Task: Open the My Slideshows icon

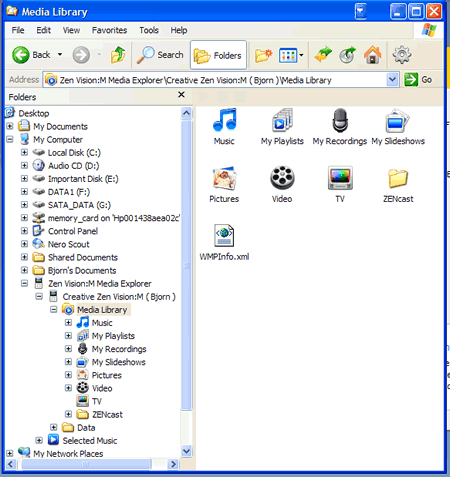Action: click(397, 120)
